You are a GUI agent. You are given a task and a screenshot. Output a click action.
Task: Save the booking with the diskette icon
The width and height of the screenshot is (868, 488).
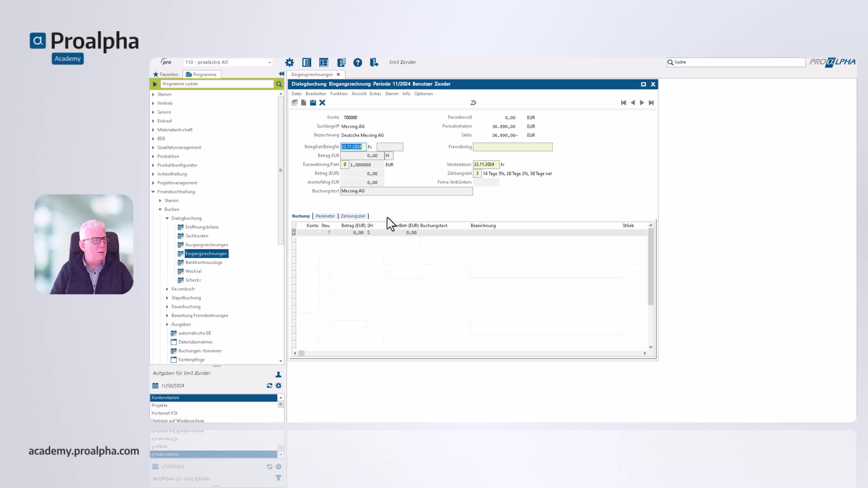click(x=313, y=103)
